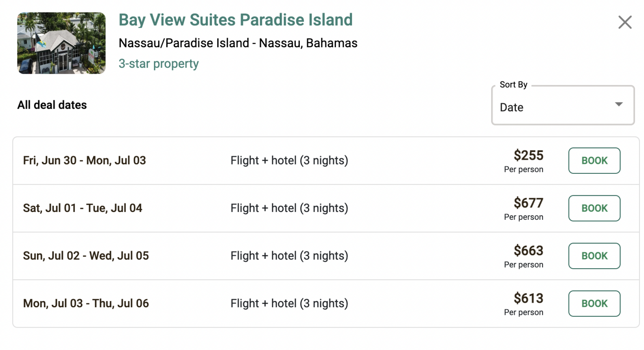Click the dropdown chevron next to Date

618,105
